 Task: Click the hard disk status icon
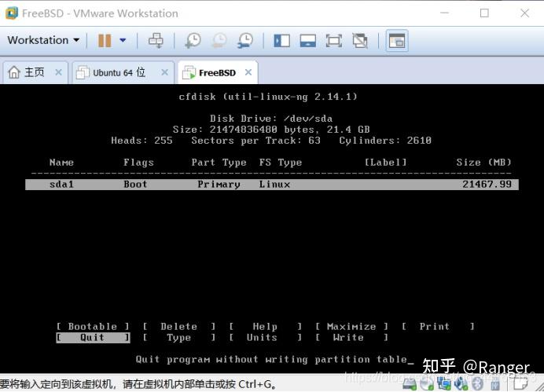(410, 383)
